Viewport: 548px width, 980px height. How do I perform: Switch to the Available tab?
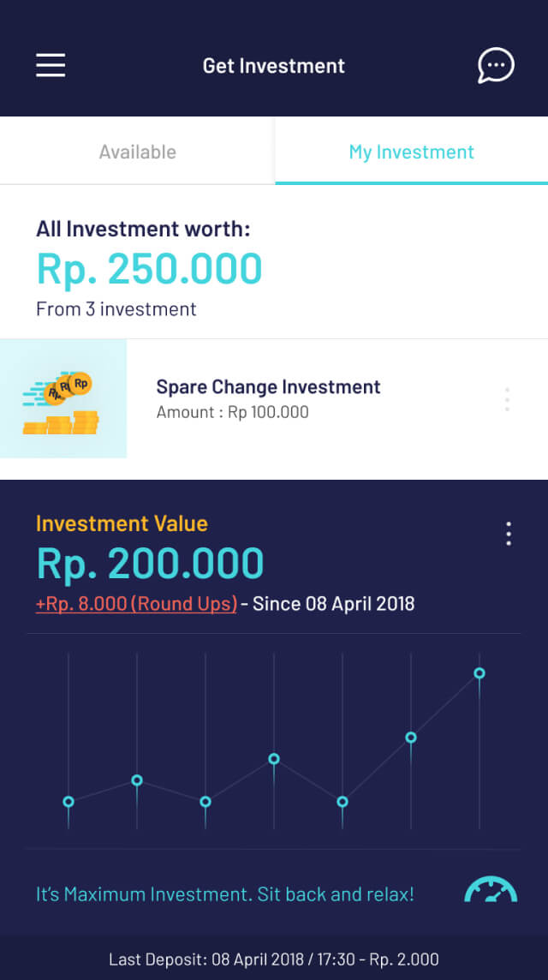tap(137, 152)
